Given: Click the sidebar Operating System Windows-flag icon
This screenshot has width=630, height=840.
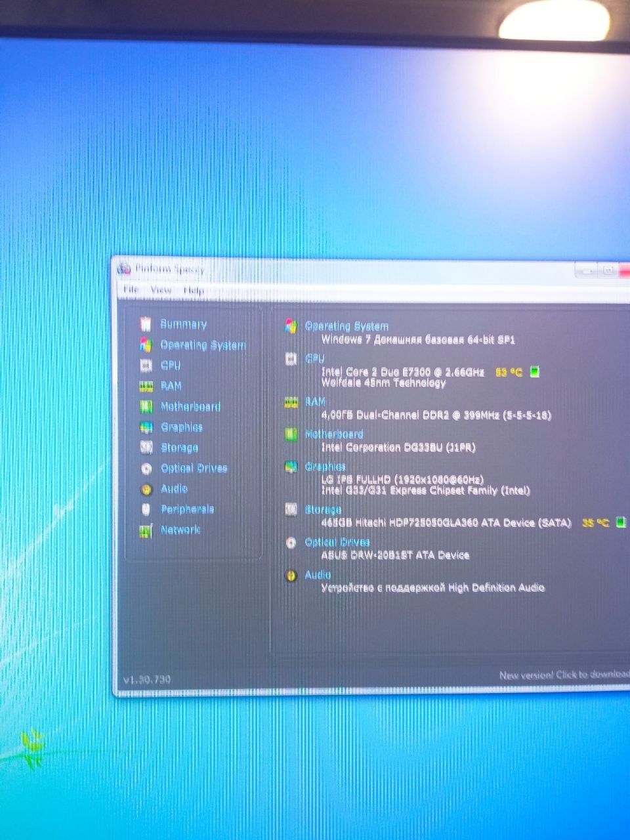Looking at the screenshot, I should [146, 345].
